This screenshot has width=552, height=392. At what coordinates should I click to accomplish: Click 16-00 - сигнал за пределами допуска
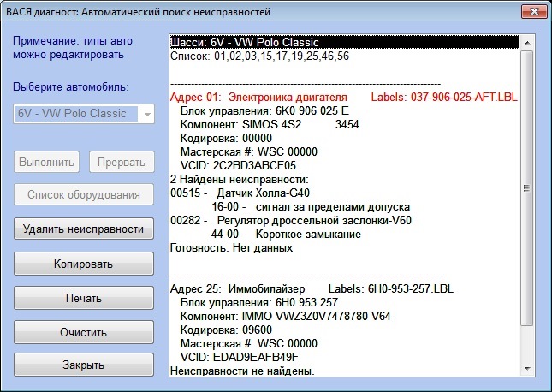coord(311,207)
